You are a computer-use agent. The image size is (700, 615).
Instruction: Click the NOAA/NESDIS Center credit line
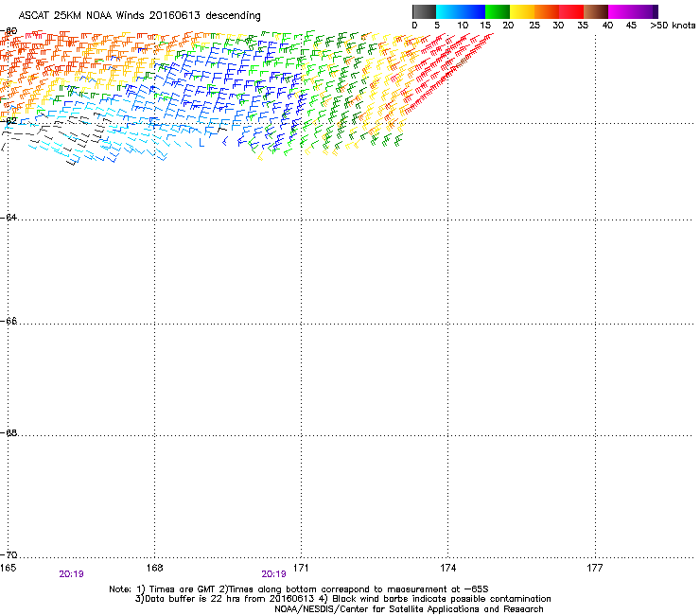(409, 609)
